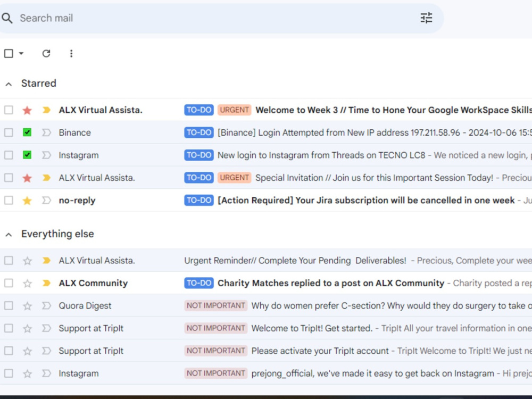Select the prejong_official Instagram email checkbox
This screenshot has width=532, height=399.
(9, 373)
